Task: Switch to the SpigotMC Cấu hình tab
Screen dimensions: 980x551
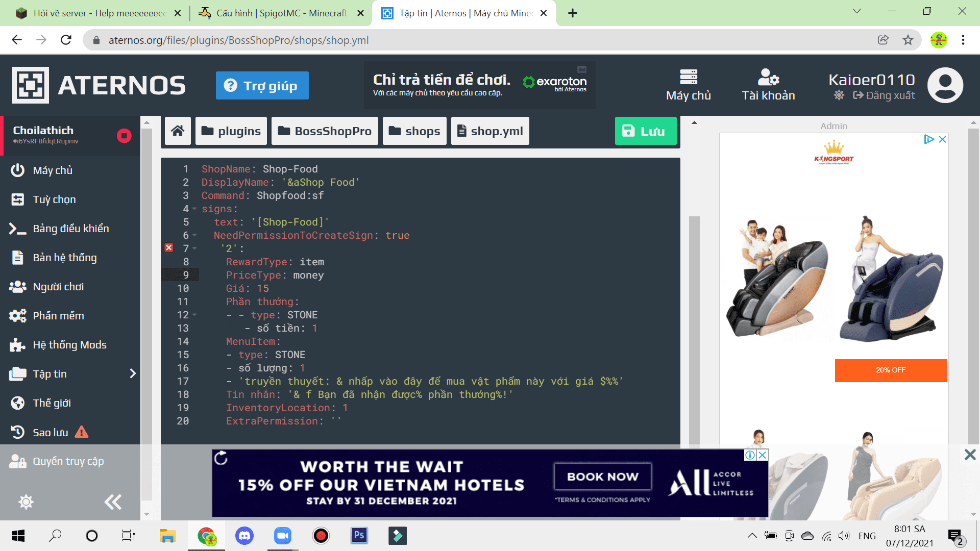Action: [281, 13]
